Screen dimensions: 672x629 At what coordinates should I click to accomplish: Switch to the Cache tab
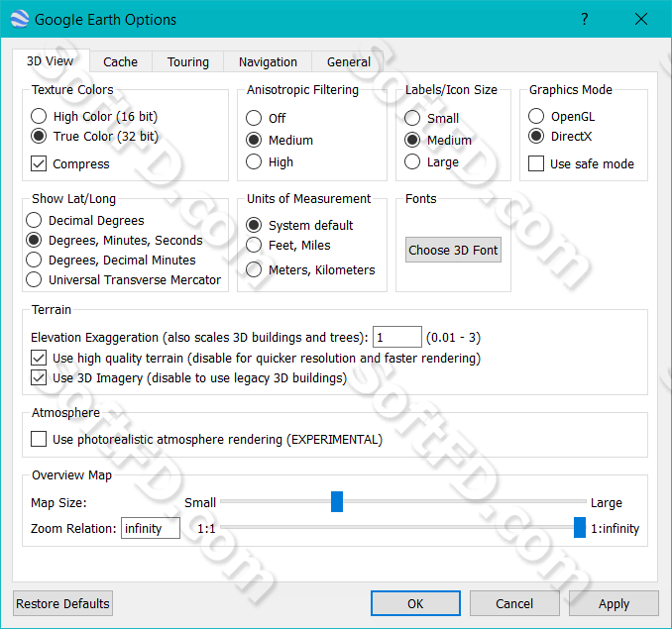(121, 62)
